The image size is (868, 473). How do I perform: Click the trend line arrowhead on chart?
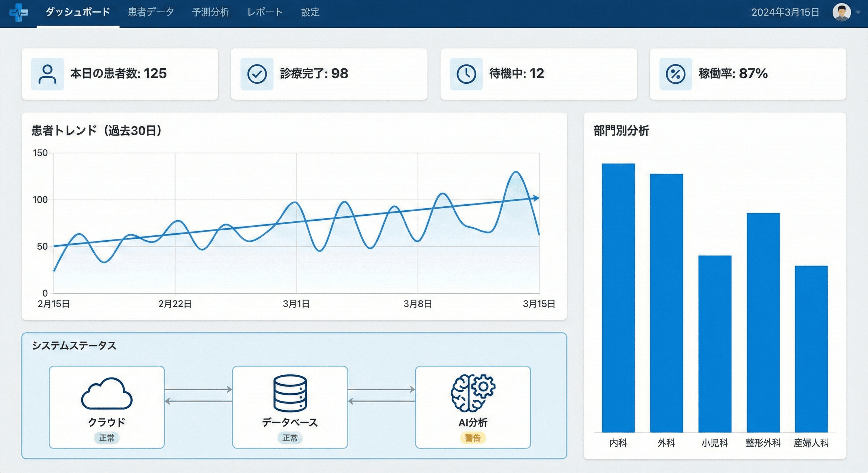coord(536,198)
